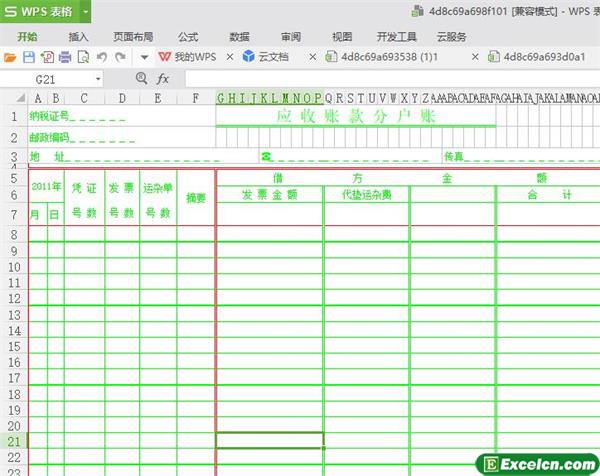This screenshot has height=476, width=600.
Task: Close the 云文档 tab
Action: point(313,57)
